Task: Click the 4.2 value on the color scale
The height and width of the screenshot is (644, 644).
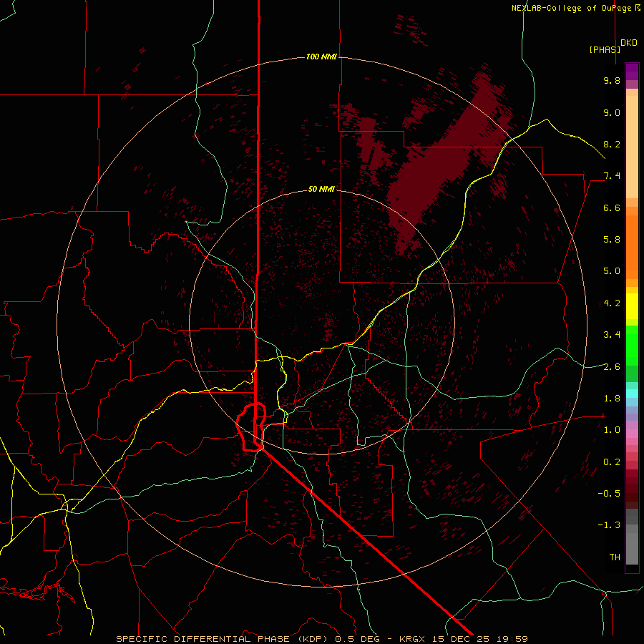Action: tap(612, 303)
